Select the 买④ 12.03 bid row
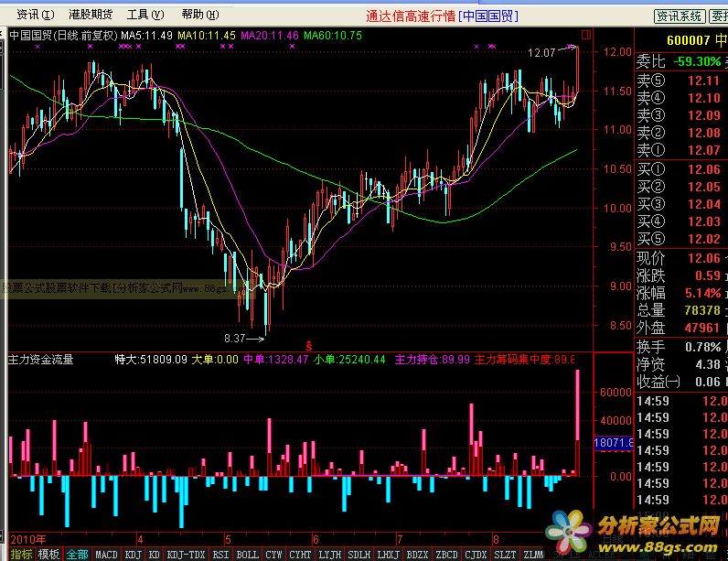728x561 pixels. coord(680,221)
